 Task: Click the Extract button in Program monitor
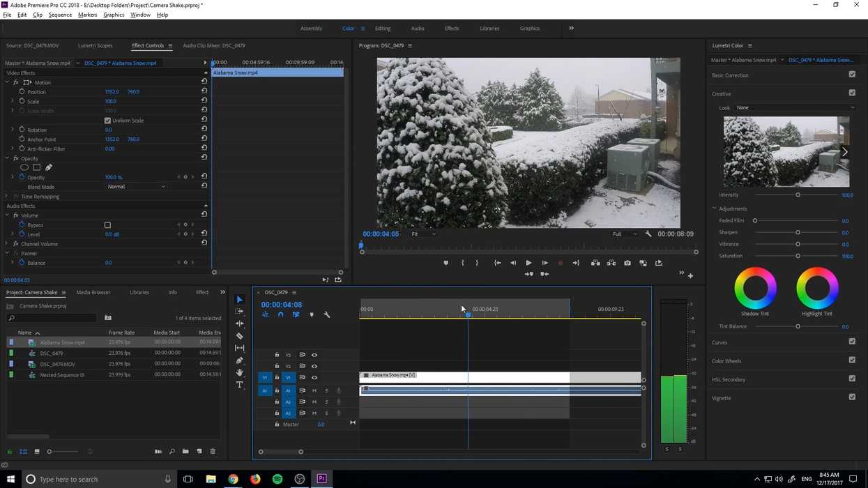(x=611, y=263)
